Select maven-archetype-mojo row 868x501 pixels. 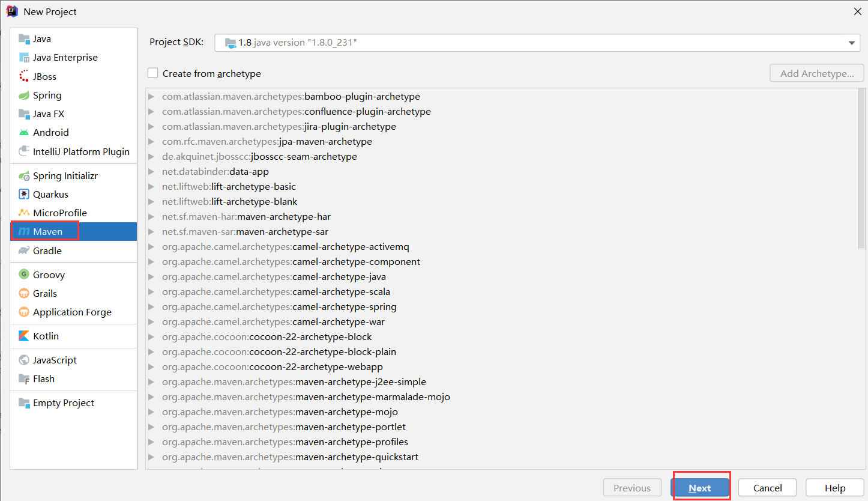(502, 411)
